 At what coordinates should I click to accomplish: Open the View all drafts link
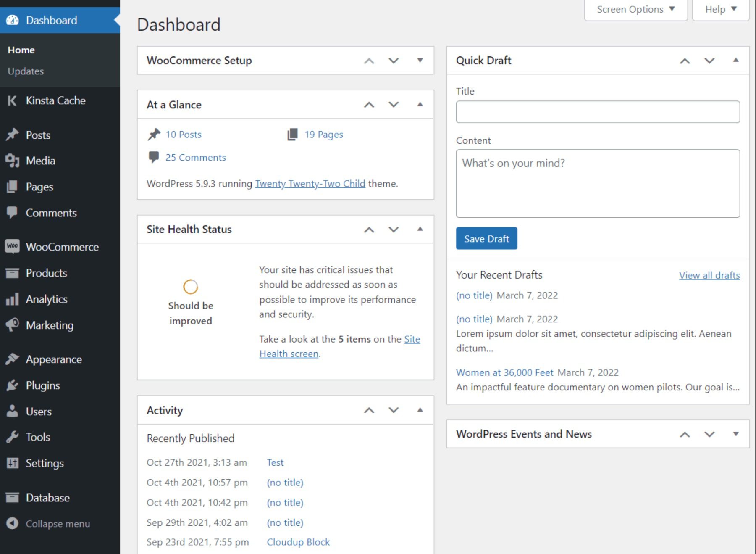pyautogui.click(x=709, y=275)
